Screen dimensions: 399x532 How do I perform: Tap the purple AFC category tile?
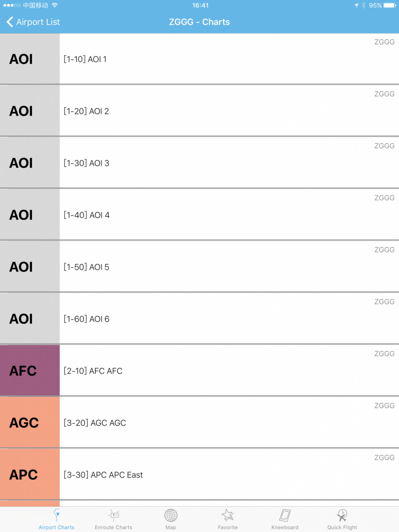tap(30, 371)
